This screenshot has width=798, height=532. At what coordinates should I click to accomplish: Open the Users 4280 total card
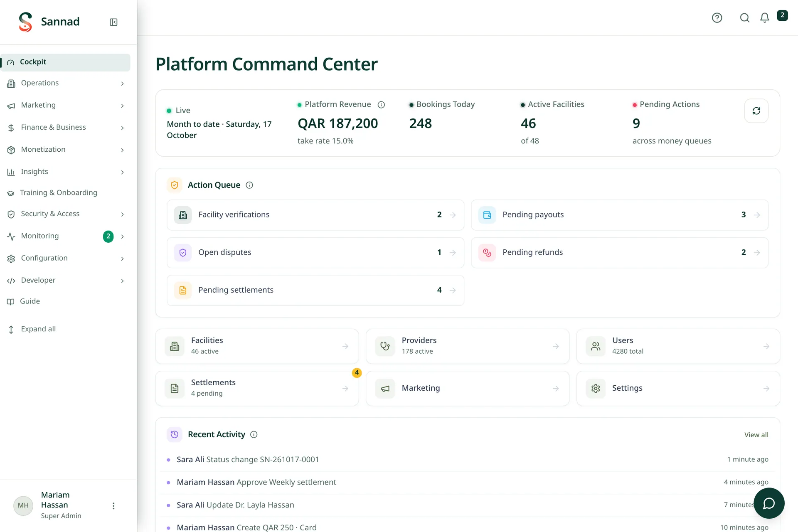[678, 346]
